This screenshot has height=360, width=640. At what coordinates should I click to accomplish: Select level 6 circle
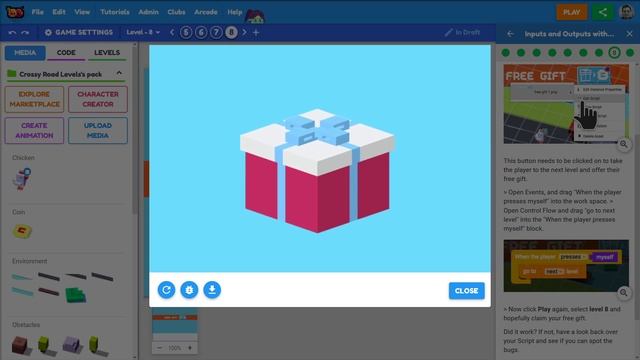201,32
